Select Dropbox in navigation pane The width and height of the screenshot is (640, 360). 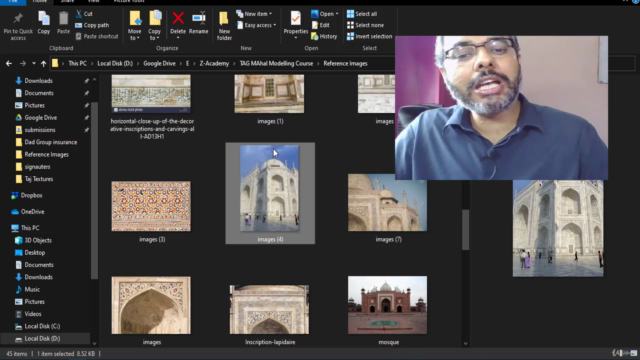pyautogui.click(x=31, y=195)
